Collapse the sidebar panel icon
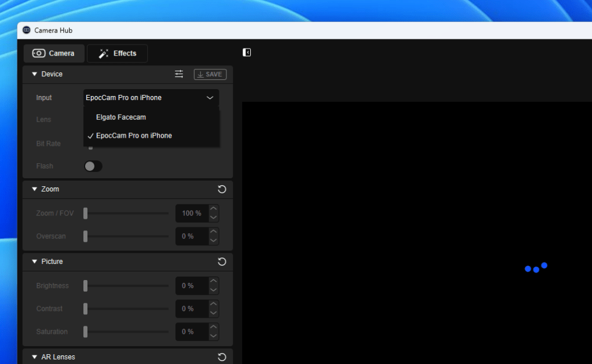592x364 pixels. [247, 53]
